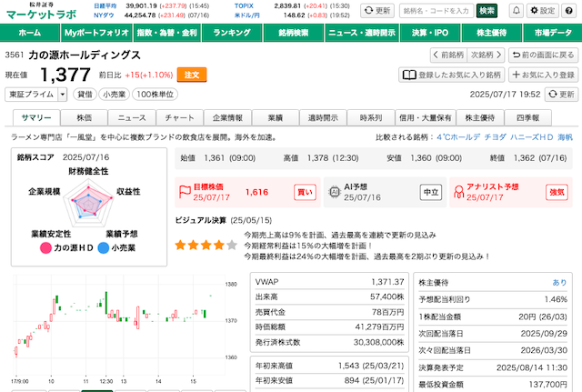Focus the 銘柄名・コード search input
The width and height of the screenshot is (582, 392).
tap(437, 11)
